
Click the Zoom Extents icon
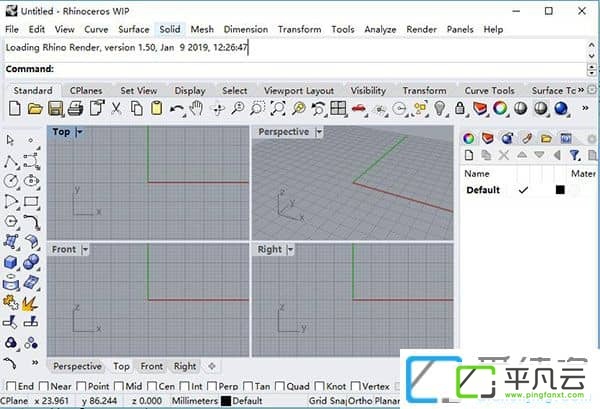click(278, 109)
